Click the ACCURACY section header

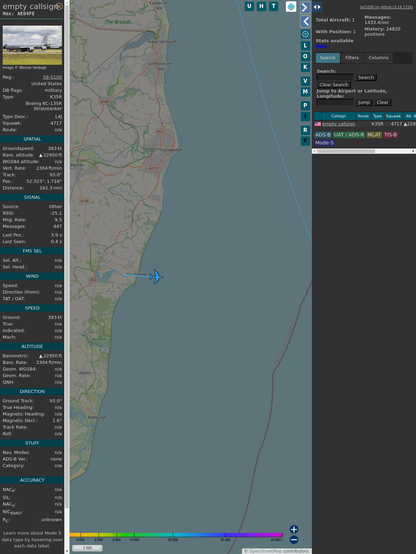click(x=32, y=480)
